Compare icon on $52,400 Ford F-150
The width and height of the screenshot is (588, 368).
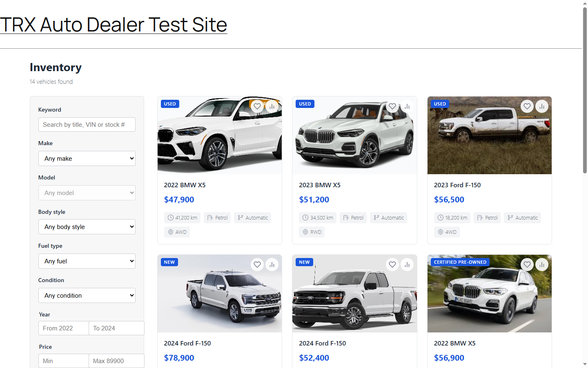407,265
